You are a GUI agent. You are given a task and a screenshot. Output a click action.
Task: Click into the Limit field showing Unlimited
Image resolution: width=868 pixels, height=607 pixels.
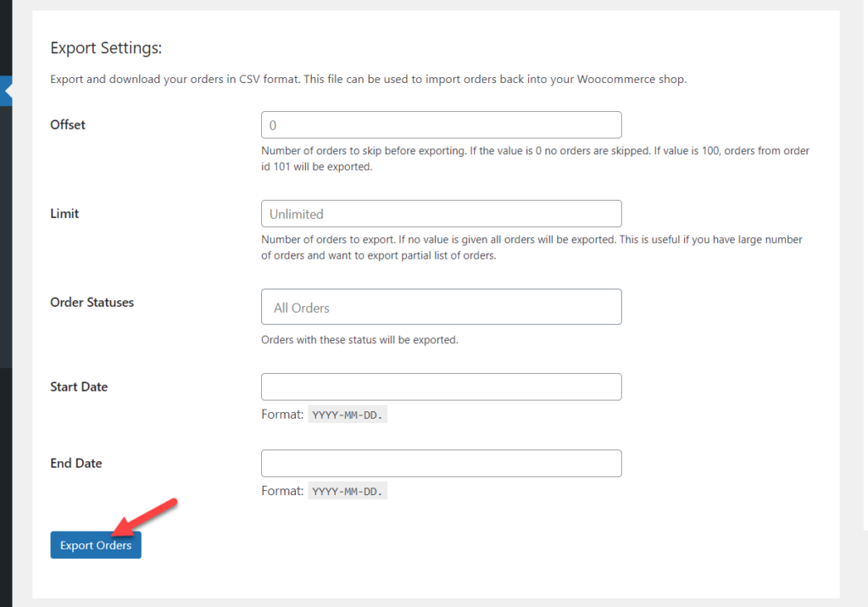coord(441,214)
